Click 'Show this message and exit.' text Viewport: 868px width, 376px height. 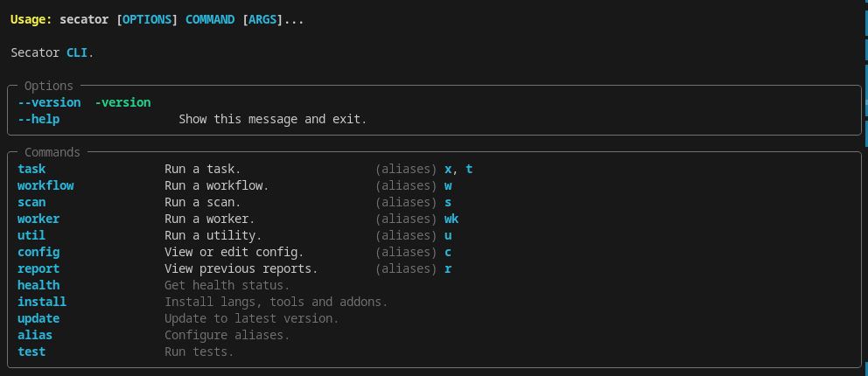tap(273, 120)
